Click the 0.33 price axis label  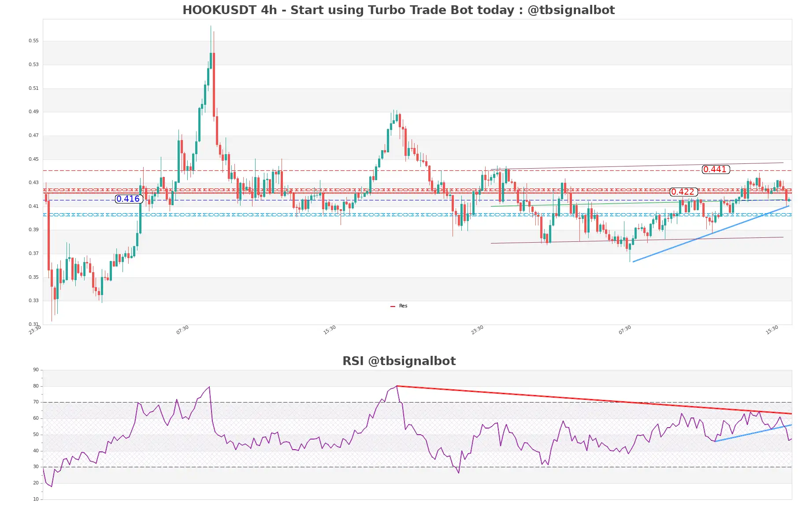(x=33, y=301)
